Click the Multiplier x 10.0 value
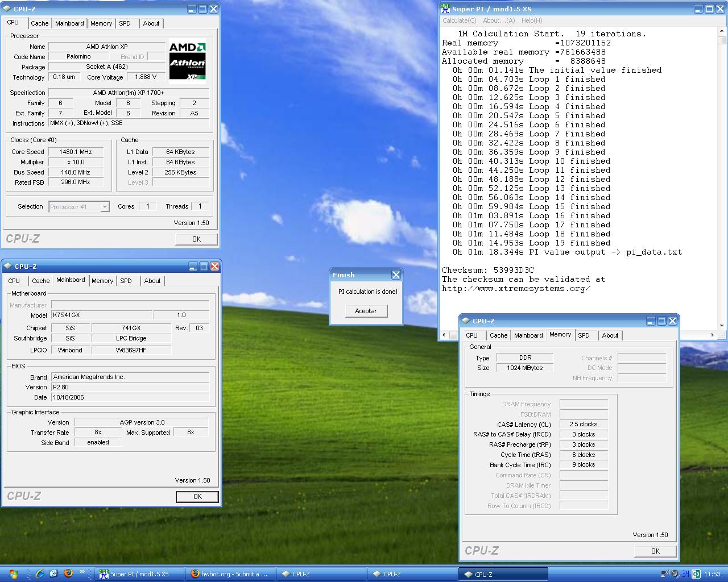The height and width of the screenshot is (582, 728). 76,162
